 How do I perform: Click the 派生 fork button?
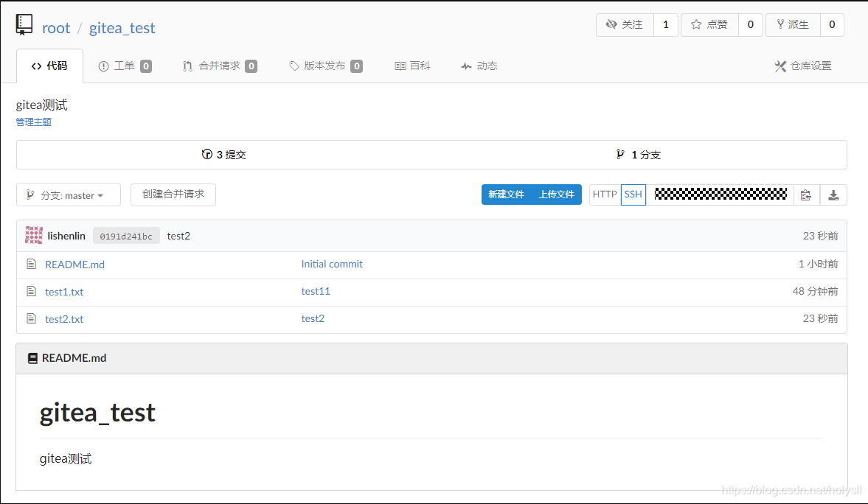click(793, 24)
